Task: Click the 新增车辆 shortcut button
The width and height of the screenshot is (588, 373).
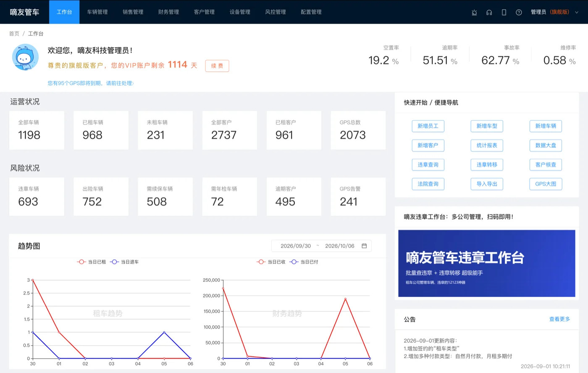Action: click(x=546, y=126)
